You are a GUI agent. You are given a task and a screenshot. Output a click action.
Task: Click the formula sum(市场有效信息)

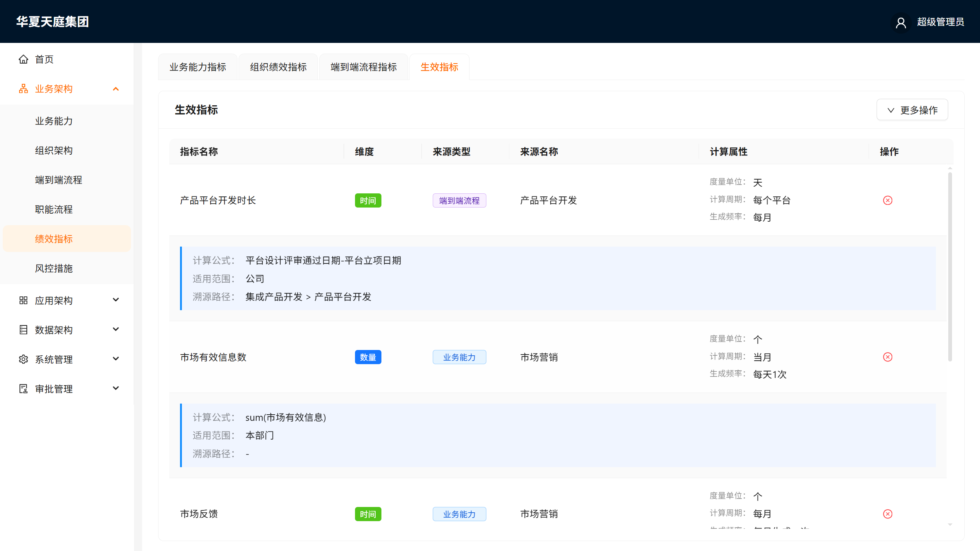(286, 417)
